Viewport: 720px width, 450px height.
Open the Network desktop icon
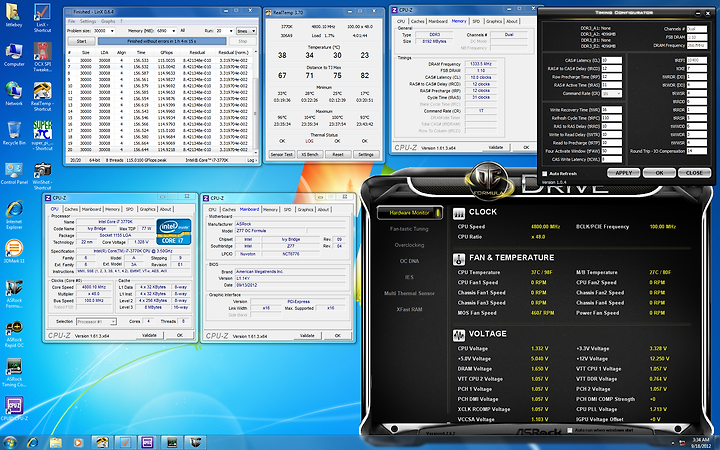pos(14,94)
